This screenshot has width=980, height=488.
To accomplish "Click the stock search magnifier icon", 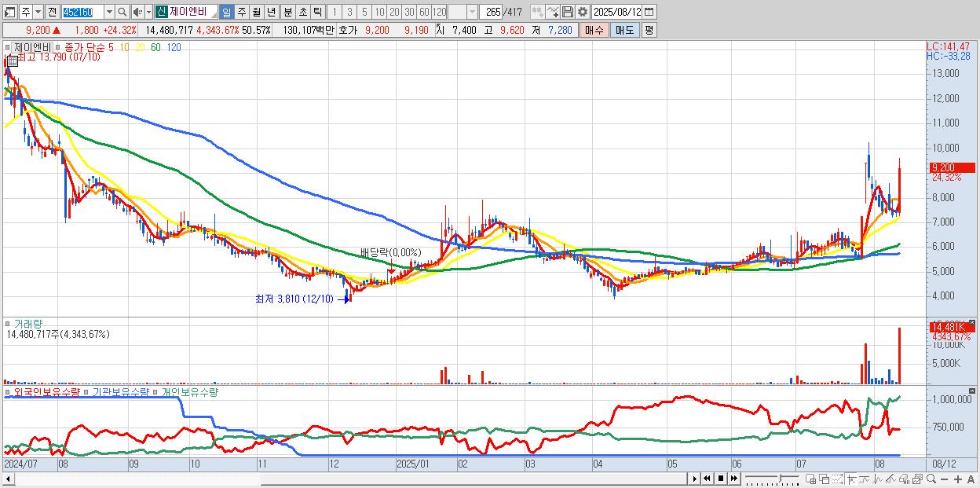I will 122,12.
